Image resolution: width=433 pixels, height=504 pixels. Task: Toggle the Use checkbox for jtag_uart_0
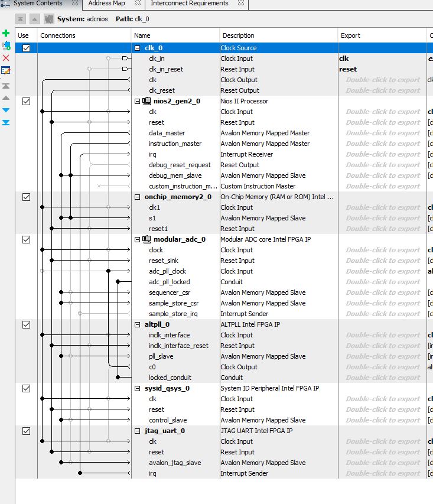tap(27, 431)
